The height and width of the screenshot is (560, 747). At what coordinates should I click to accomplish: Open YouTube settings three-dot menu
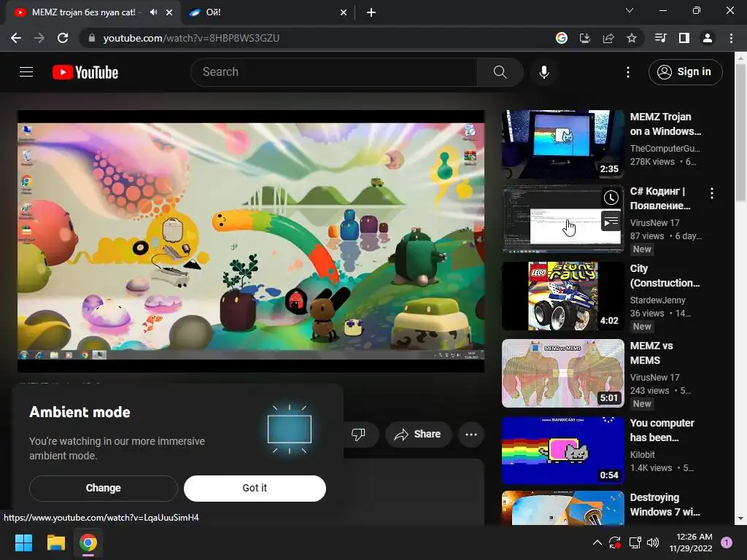(628, 72)
